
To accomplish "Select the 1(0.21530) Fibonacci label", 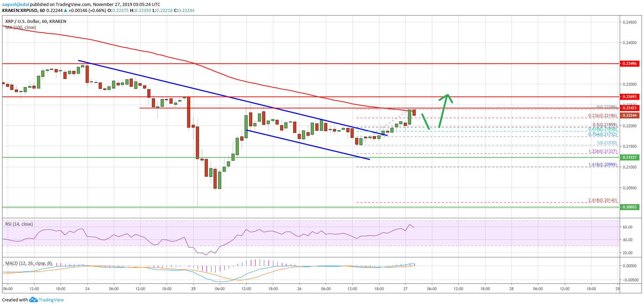I will coord(607,143).
